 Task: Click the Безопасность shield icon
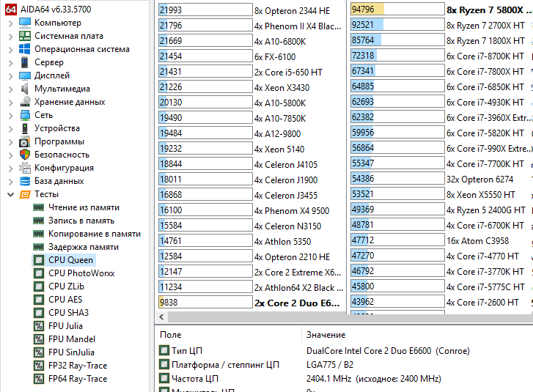coord(25,155)
